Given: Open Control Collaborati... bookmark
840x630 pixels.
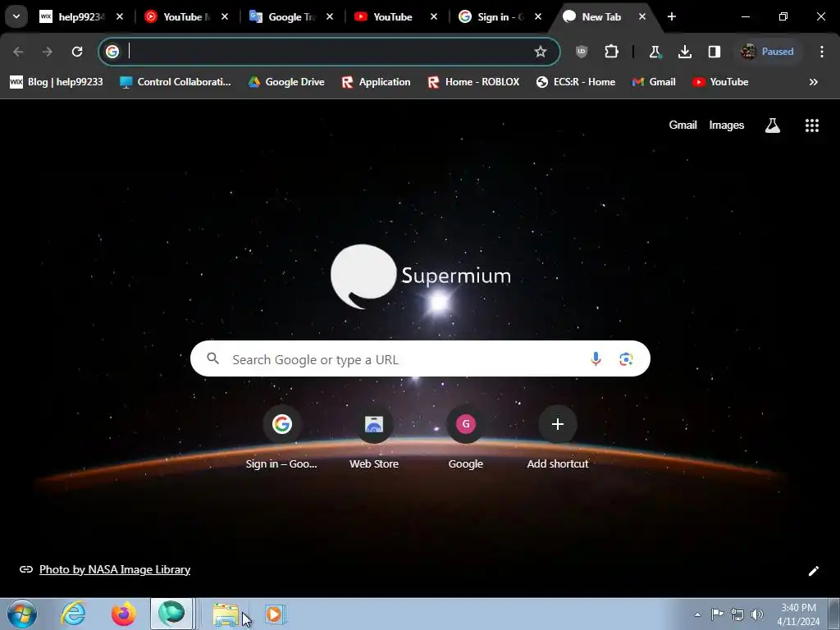Looking at the screenshot, I should [176, 82].
